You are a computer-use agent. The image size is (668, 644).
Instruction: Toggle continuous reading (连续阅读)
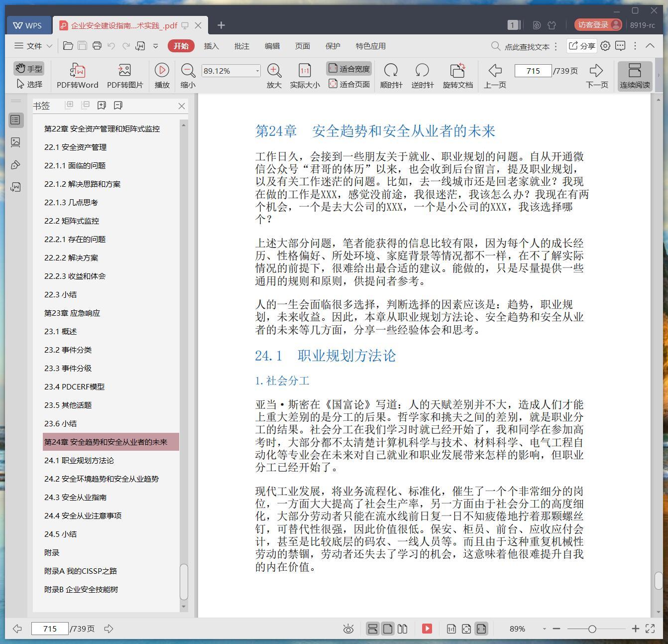[635, 76]
